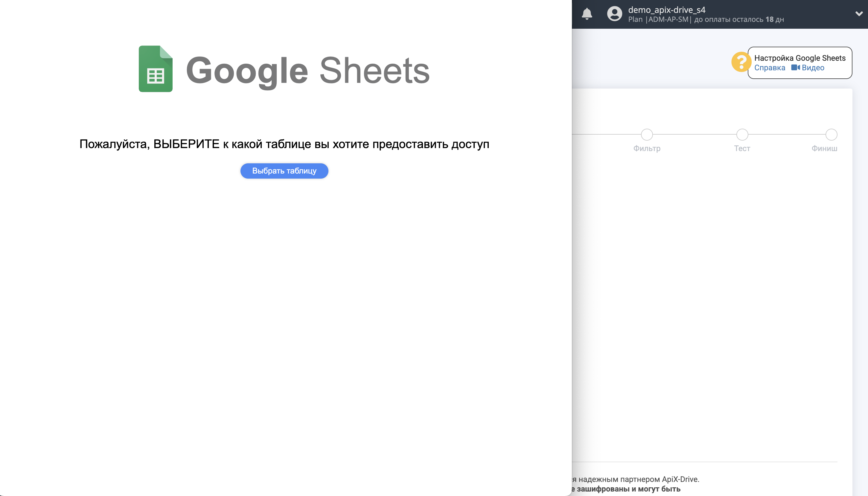Click the green Google Sheets logo icon

(156, 69)
